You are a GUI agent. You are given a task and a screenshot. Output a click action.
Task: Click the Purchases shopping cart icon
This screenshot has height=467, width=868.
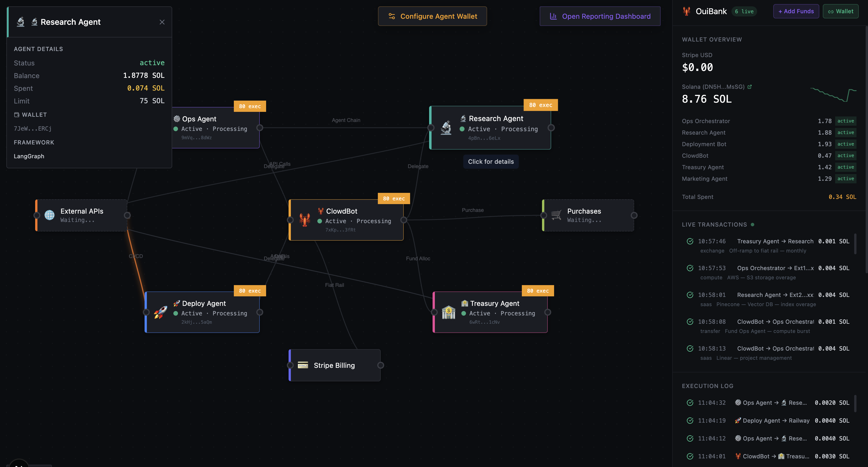click(556, 215)
